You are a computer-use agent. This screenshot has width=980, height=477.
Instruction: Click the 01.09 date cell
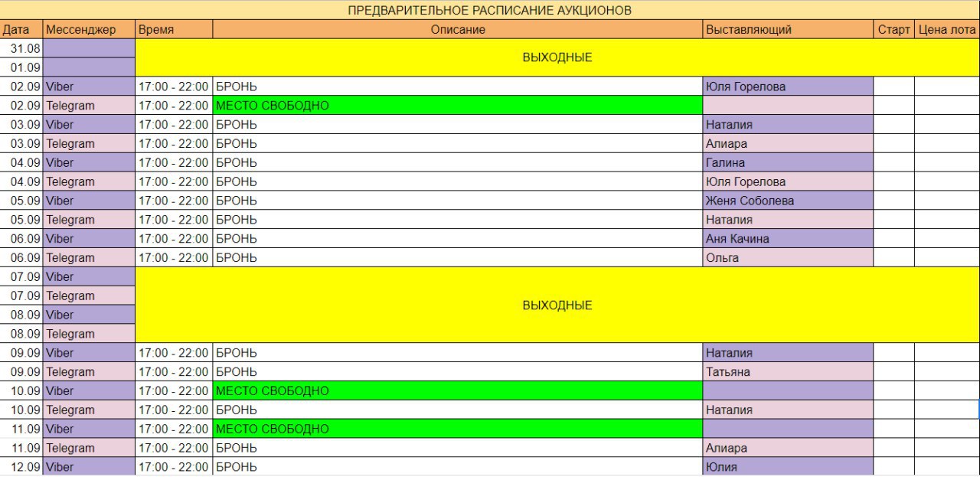(21, 67)
